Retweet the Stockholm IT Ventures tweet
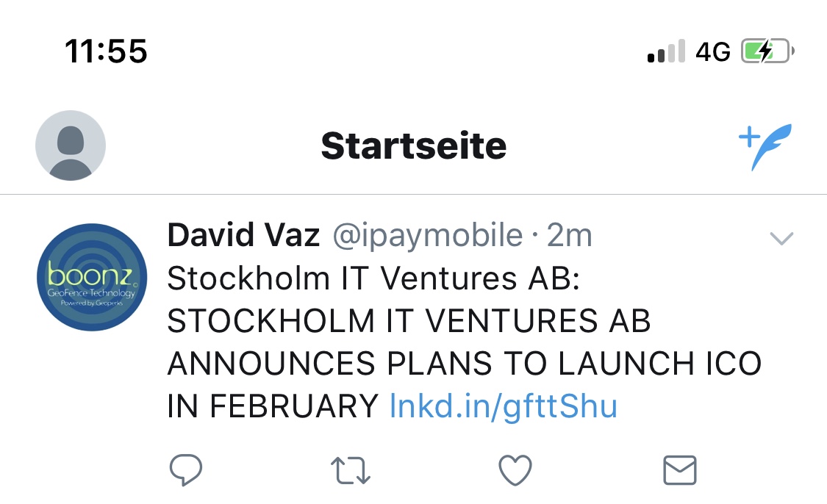The image size is (827, 504). [x=351, y=469]
